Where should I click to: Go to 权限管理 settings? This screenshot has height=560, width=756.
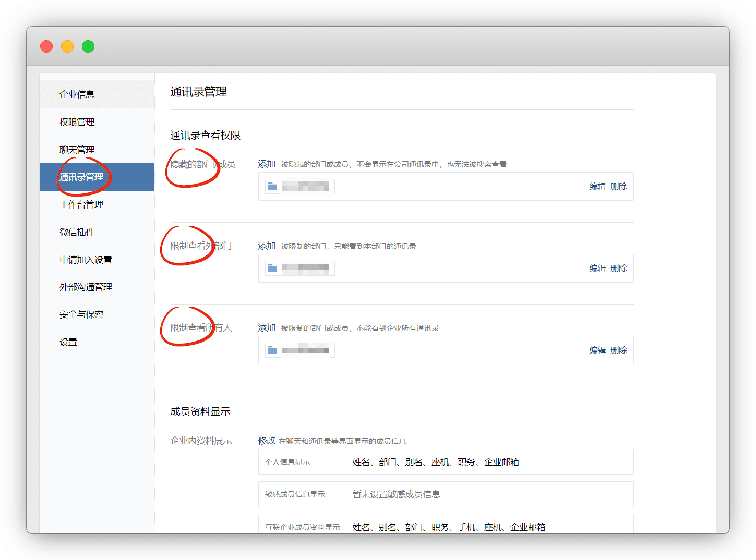click(77, 122)
